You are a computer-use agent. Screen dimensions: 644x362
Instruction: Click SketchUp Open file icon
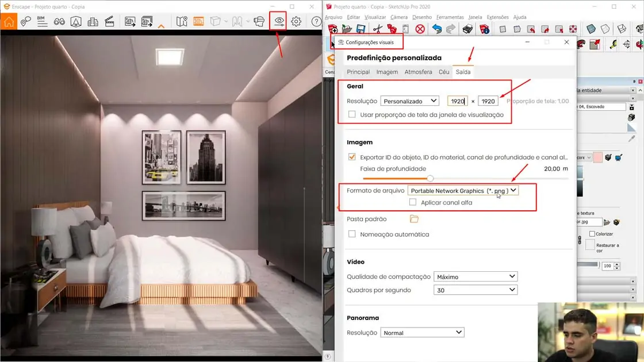click(347, 29)
